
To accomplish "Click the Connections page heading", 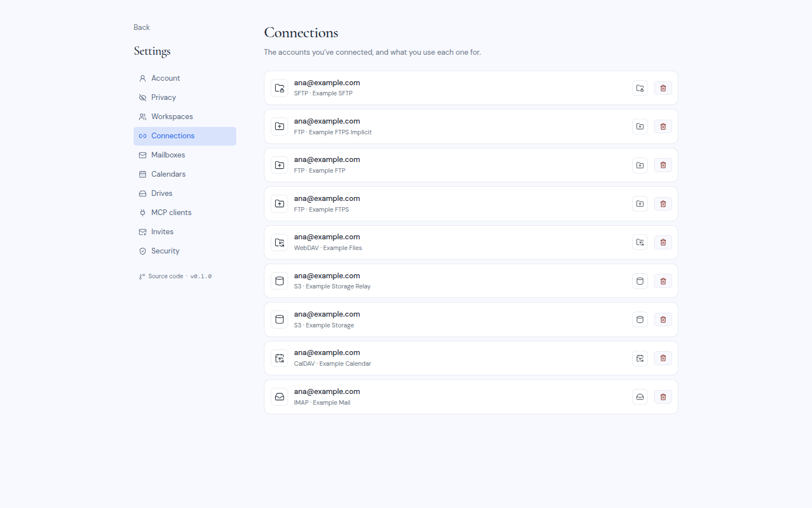I will pos(301,33).
